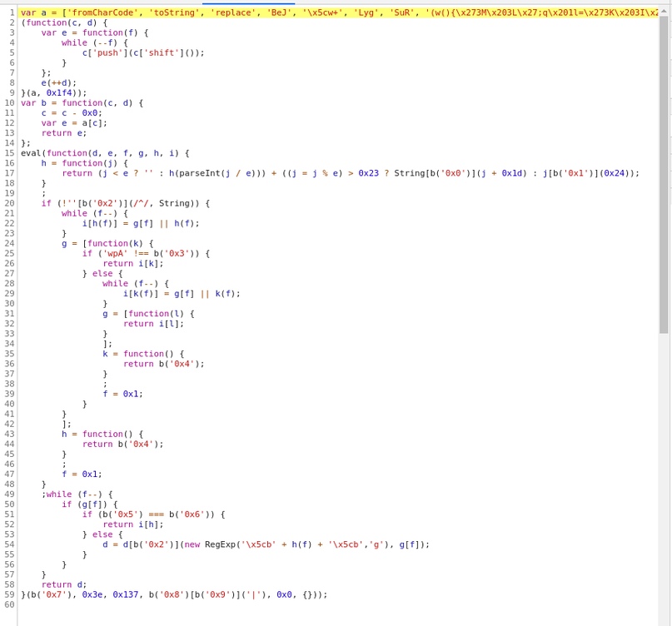
Task: Click the 0x23 value on line 17
Action: [x=369, y=173]
